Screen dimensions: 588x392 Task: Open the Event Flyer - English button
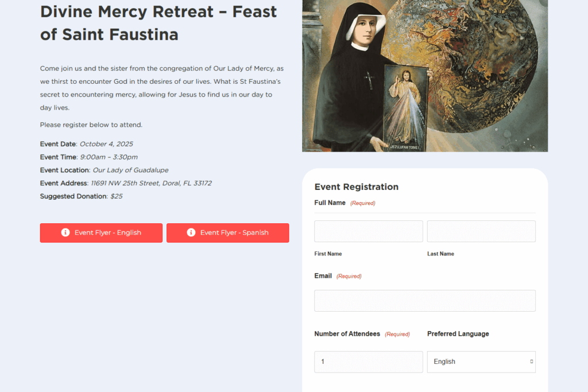tap(102, 233)
